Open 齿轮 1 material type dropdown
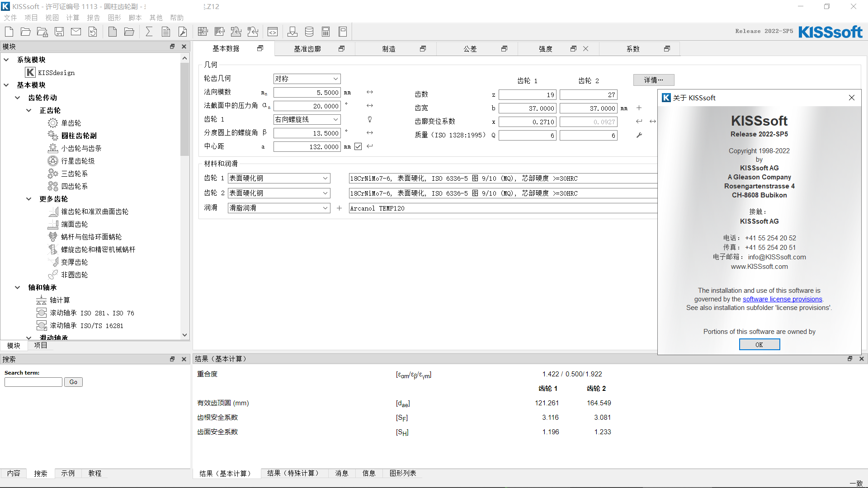Screen dimensions: 868x488 tap(279, 178)
